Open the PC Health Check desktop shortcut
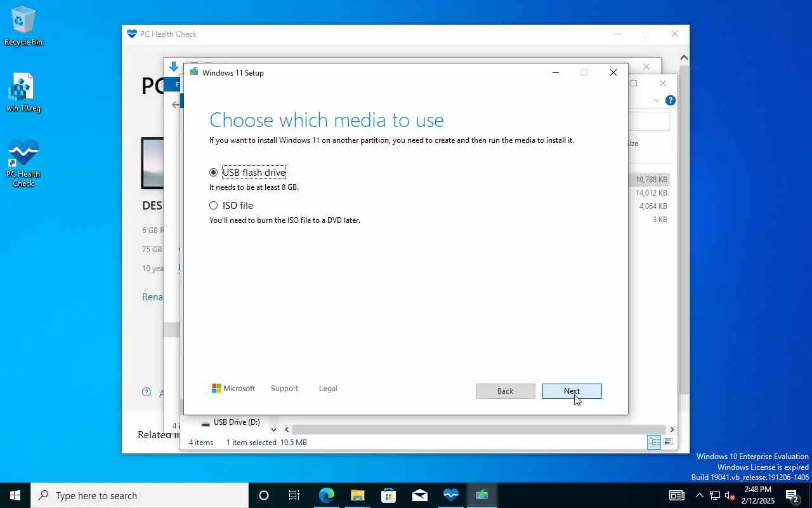The image size is (812, 508). pyautogui.click(x=23, y=163)
